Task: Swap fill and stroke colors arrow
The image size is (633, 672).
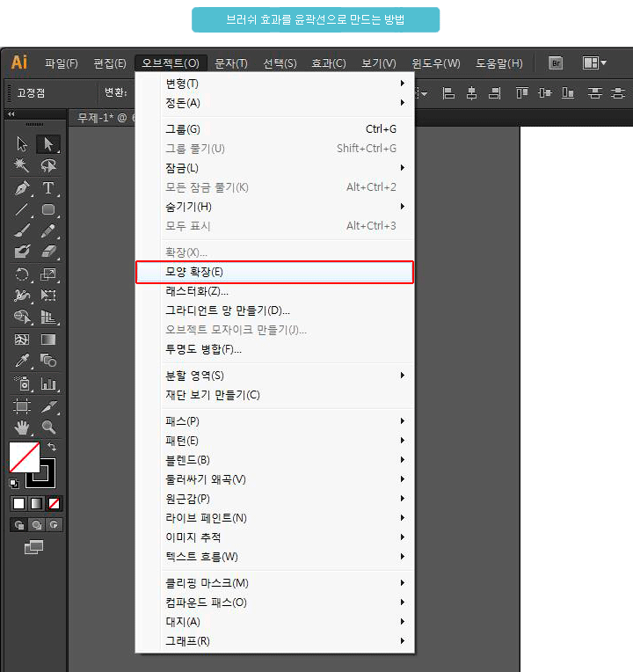Action: coord(51,448)
